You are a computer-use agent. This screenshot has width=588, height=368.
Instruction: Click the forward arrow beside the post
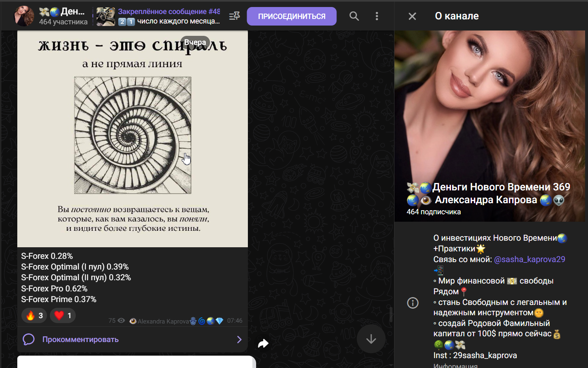point(263,343)
